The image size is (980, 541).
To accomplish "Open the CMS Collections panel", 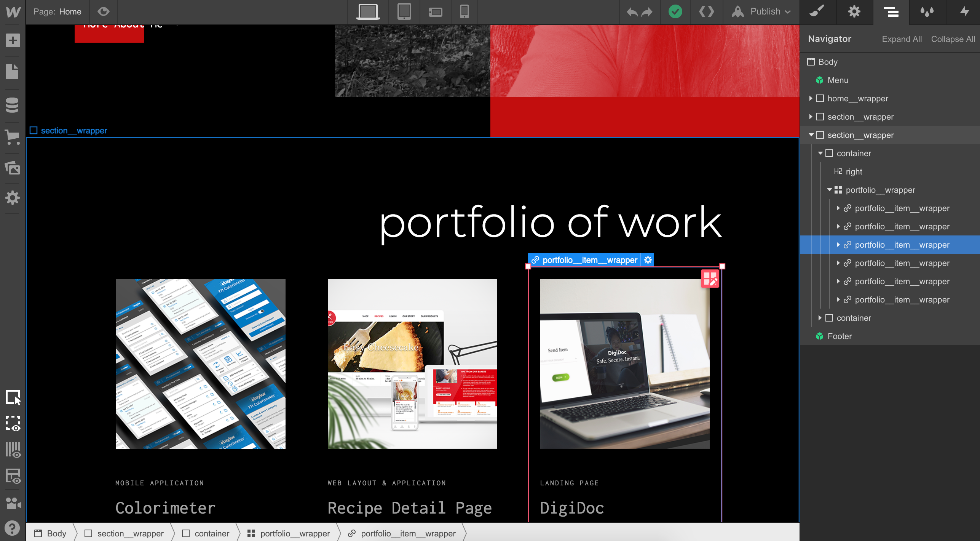I will click(x=13, y=105).
